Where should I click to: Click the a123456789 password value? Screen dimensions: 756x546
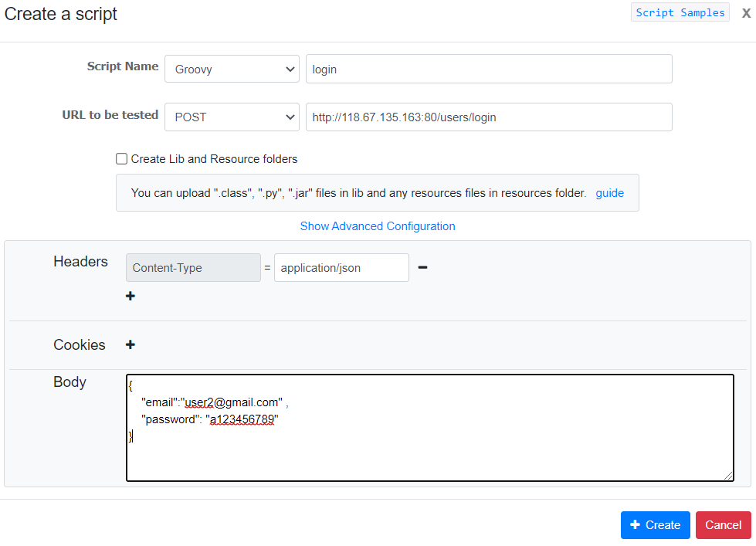[242, 419]
